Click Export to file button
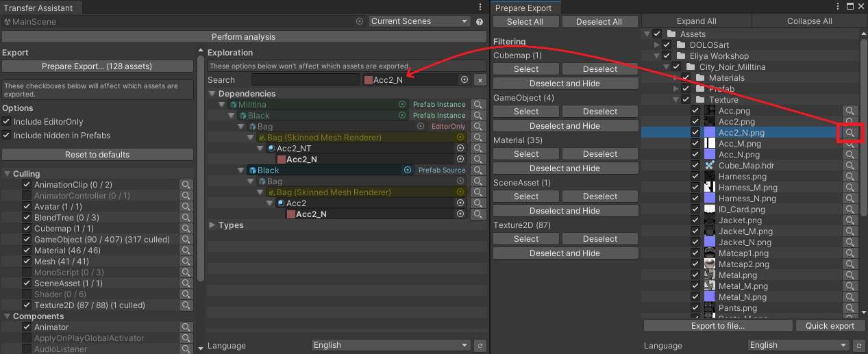This screenshot has width=868, height=354. (718, 326)
